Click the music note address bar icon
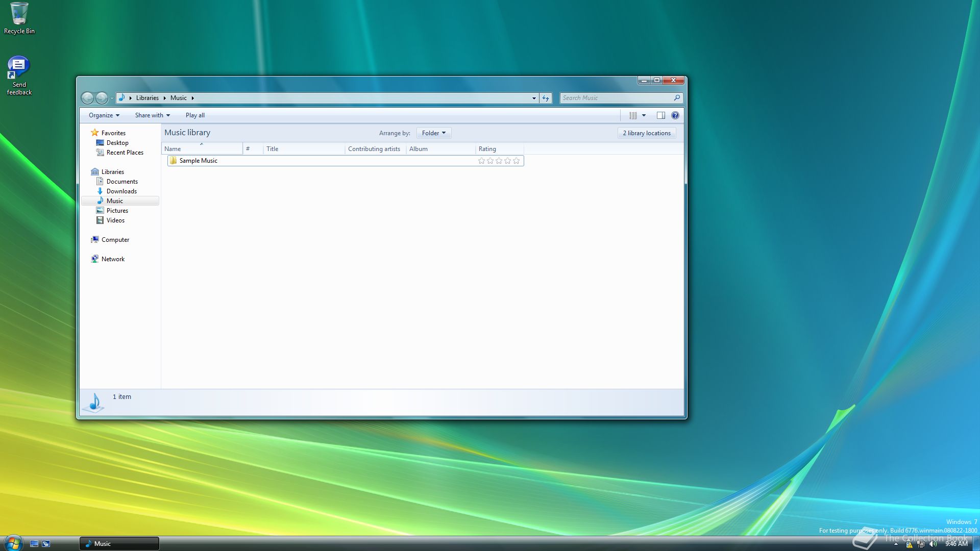The image size is (980, 551). (x=121, y=97)
